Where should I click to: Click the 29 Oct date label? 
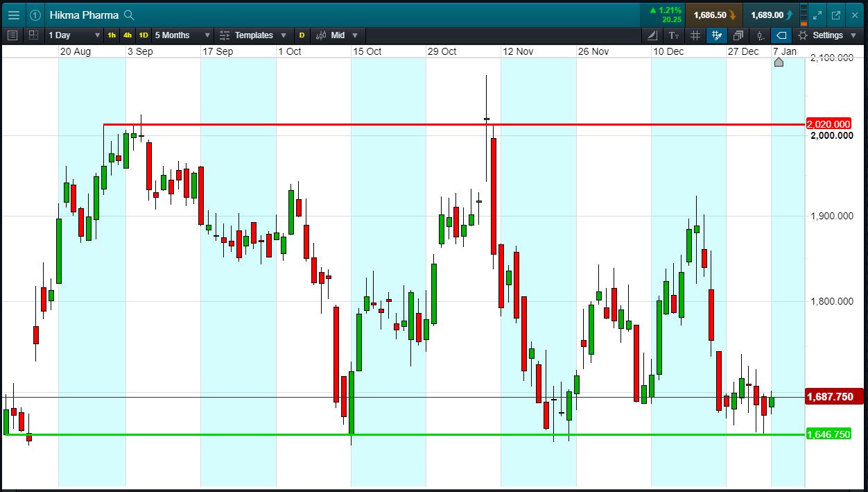(442, 51)
